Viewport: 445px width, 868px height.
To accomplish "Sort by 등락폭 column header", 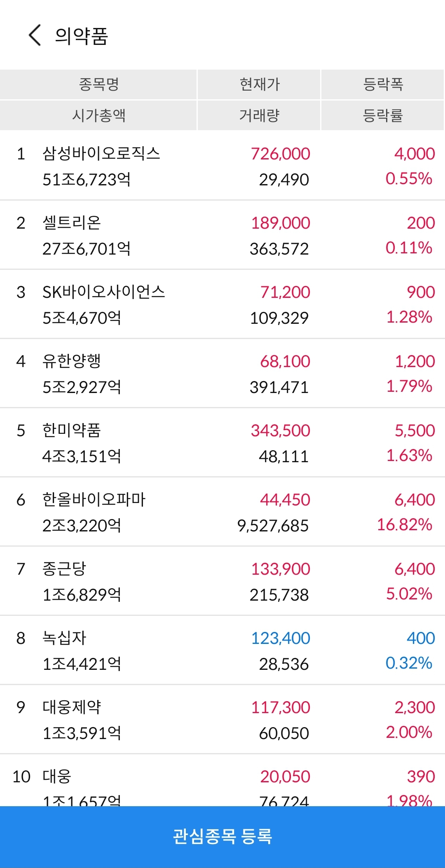I will point(383,84).
